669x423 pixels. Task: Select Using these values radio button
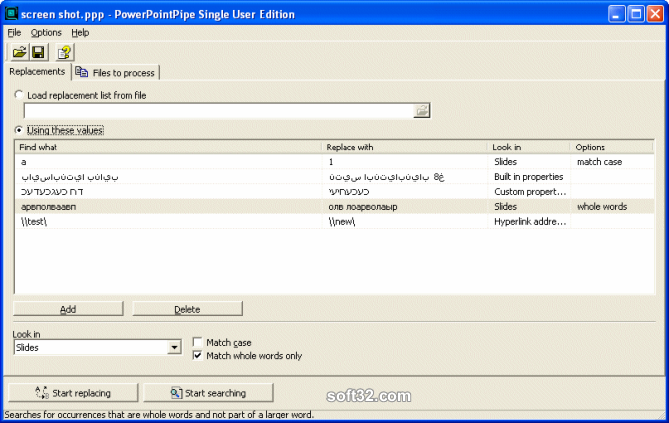19,130
